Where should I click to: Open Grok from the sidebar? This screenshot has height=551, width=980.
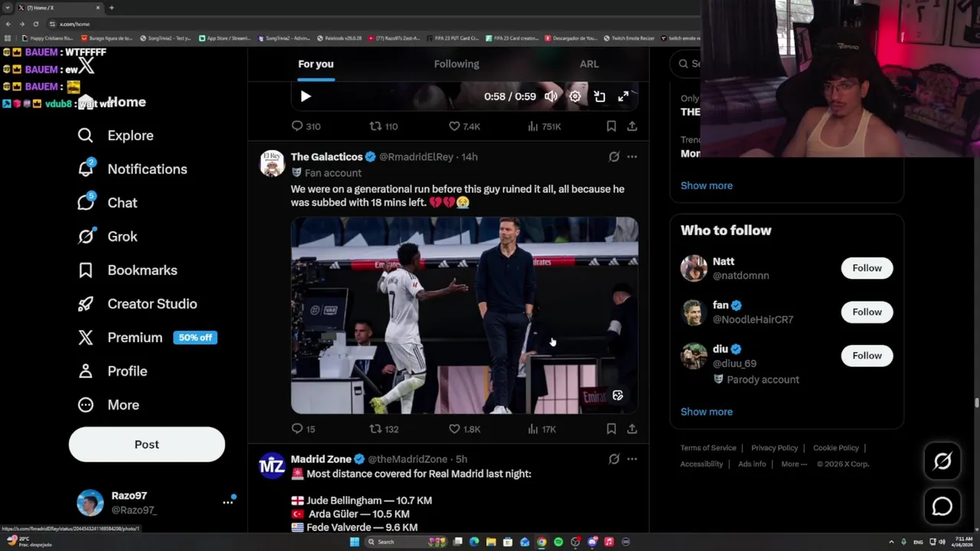coord(107,236)
